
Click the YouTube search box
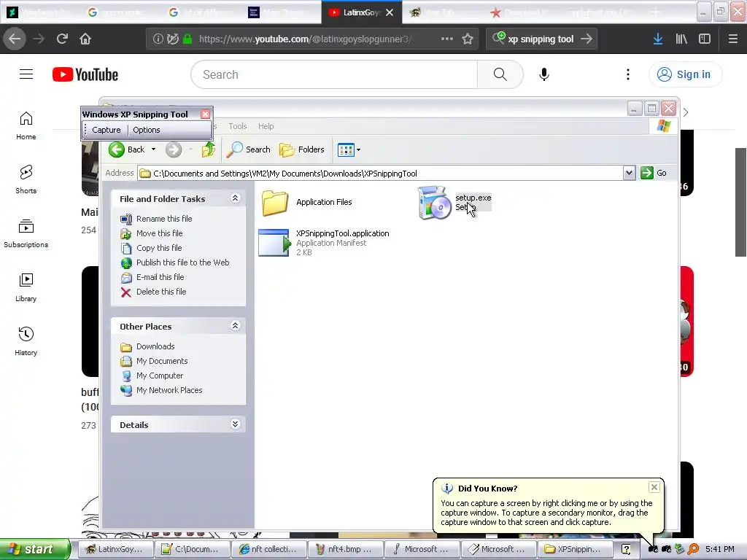(x=334, y=74)
